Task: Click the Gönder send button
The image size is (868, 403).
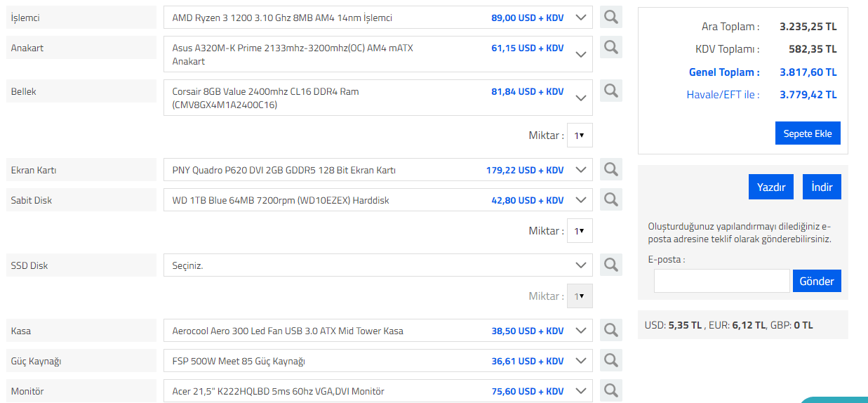Action: click(817, 281)
